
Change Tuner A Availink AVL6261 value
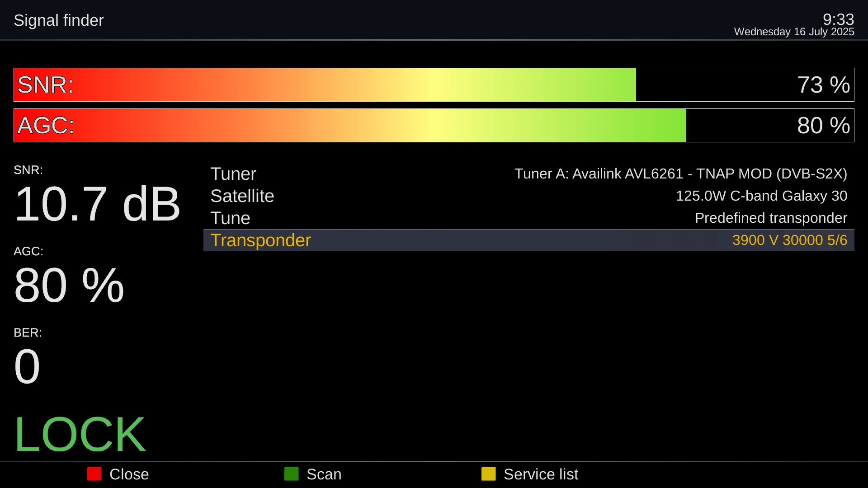681,174
